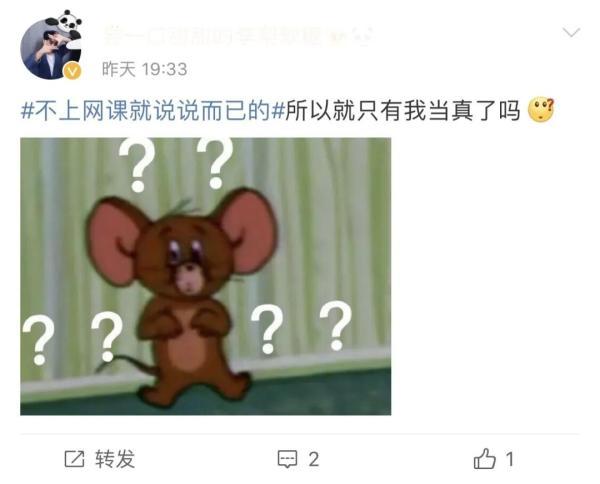Screen dimensions: 600x484
Task: Click the repost arrow icon
Action: coord(74,459)
